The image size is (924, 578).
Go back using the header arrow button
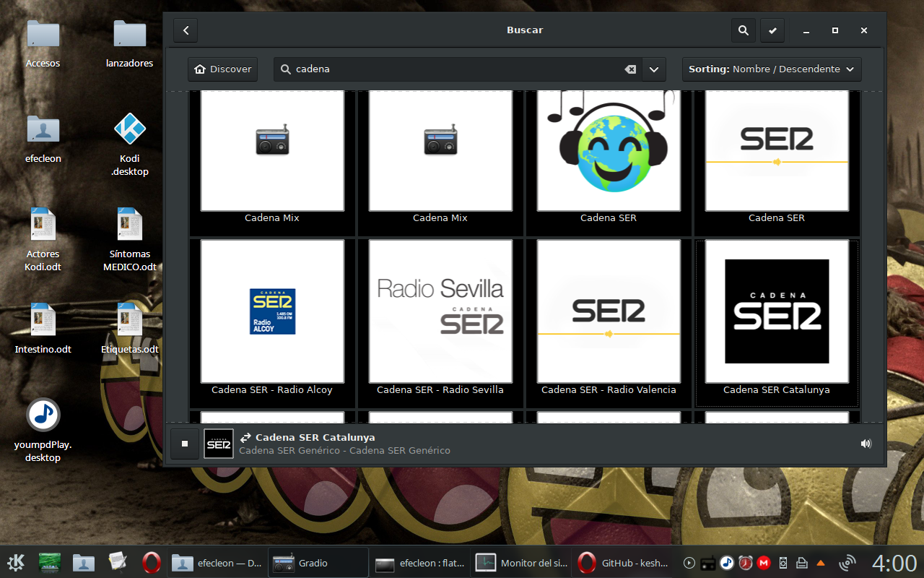click(186, 30)
